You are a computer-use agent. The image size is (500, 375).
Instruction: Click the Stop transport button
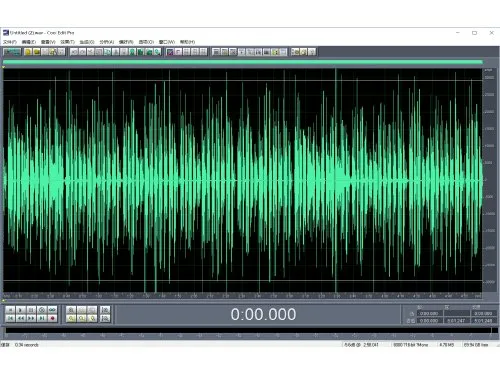click(x=10, y=310)
